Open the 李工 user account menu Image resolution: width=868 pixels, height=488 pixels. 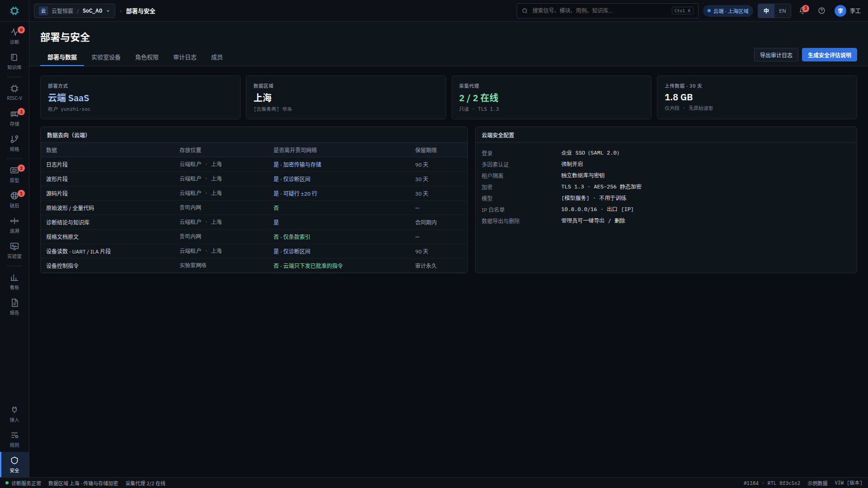coord(848,11)
